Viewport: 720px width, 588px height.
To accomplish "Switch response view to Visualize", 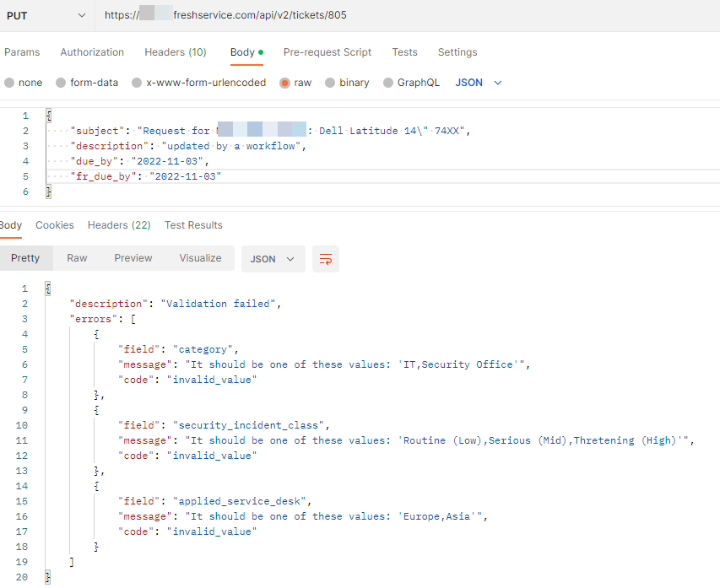I will tap(200, 258).
